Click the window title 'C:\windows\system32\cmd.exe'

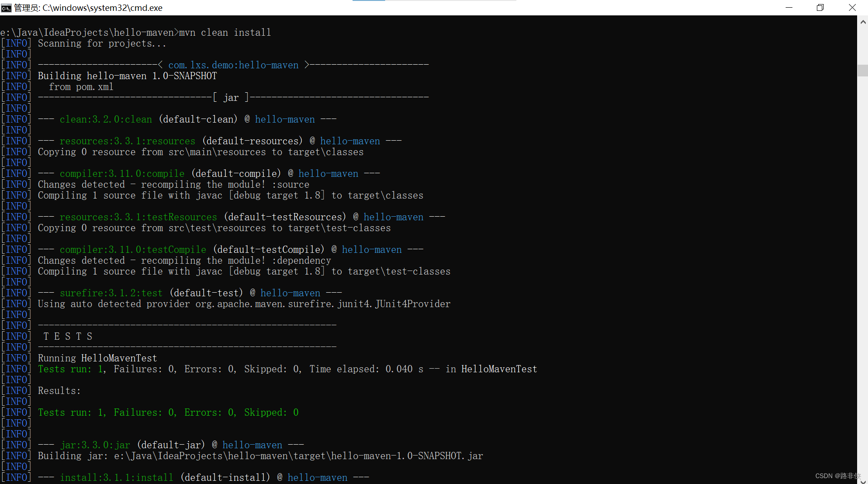(103, 8)
